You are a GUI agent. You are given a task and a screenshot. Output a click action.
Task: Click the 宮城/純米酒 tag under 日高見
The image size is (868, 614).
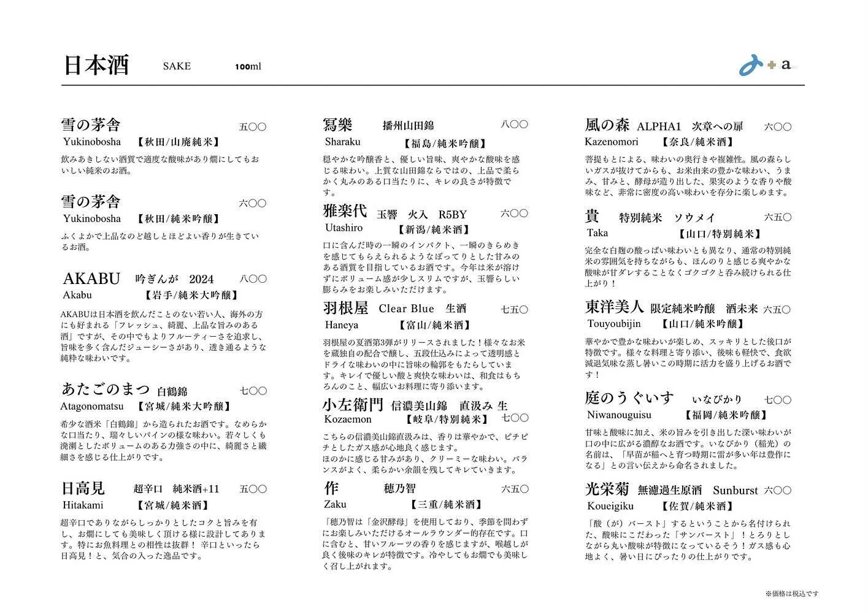(x=173, y=505)
